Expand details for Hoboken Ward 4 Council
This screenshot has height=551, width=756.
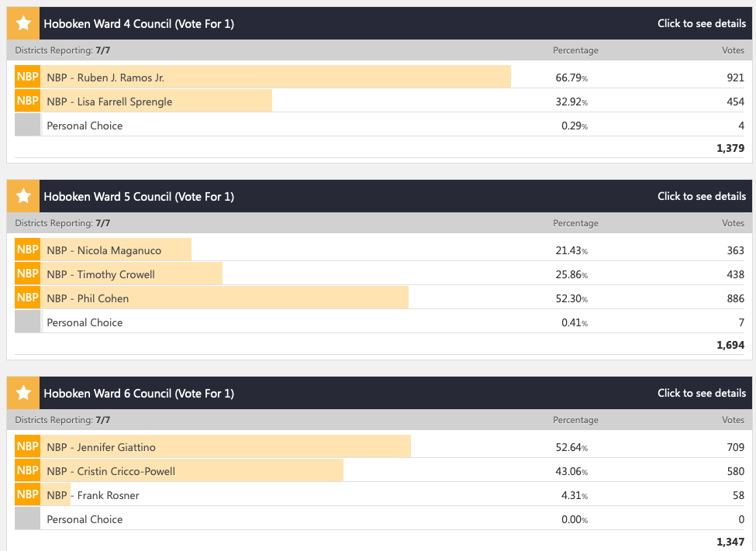click(x=701, y=23)
